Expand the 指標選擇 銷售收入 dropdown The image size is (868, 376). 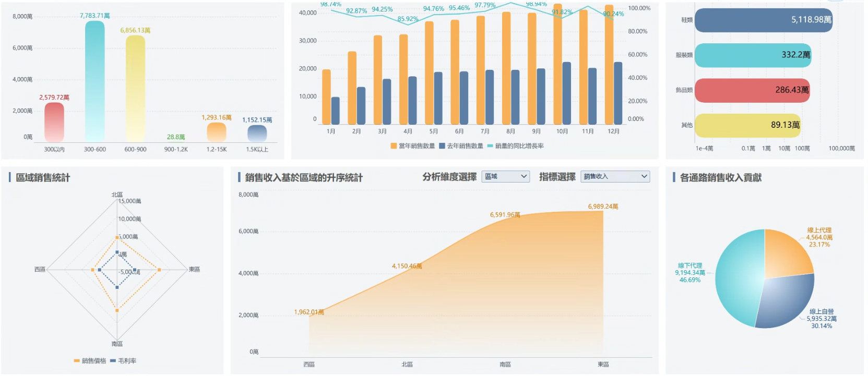[615, 177]
